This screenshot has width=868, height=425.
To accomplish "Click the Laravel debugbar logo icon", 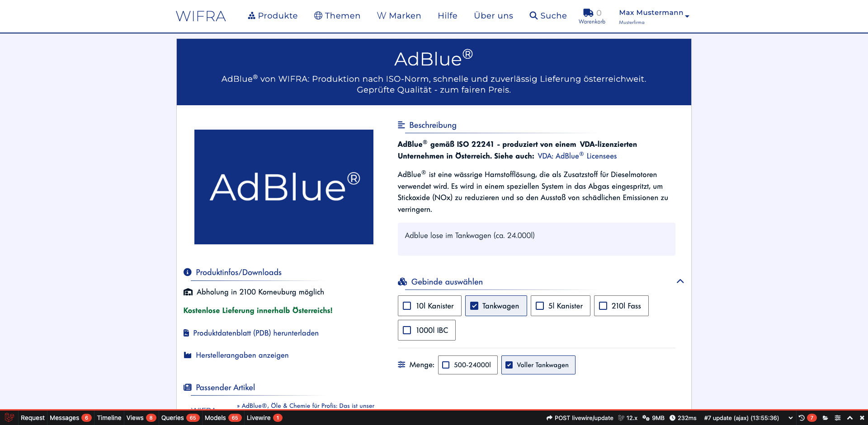I will tap(9, 418).
